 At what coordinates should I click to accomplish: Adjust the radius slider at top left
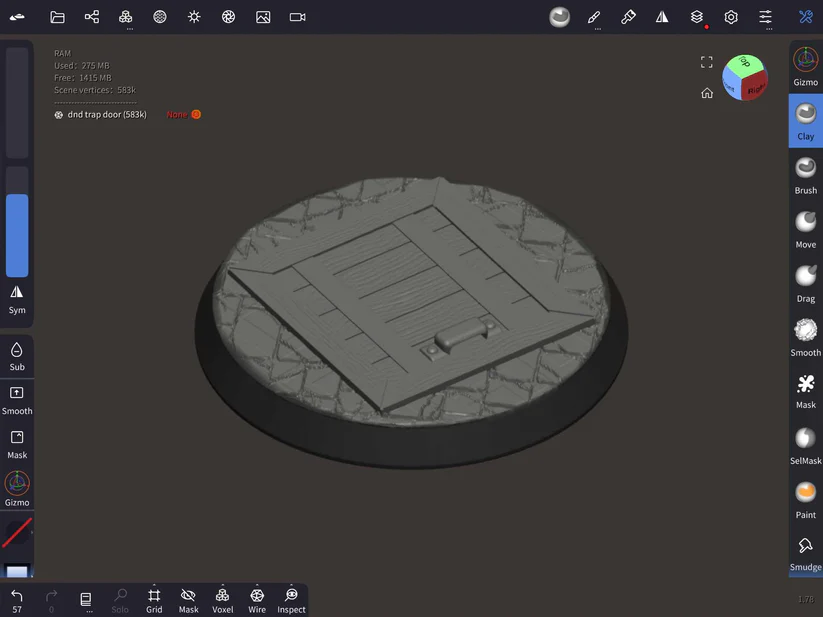coord(17,103)
